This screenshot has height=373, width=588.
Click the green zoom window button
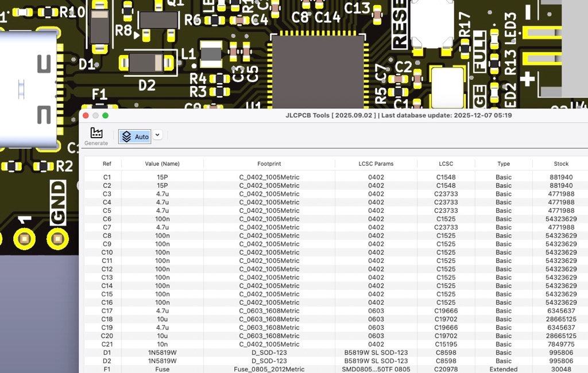(106, 115)
